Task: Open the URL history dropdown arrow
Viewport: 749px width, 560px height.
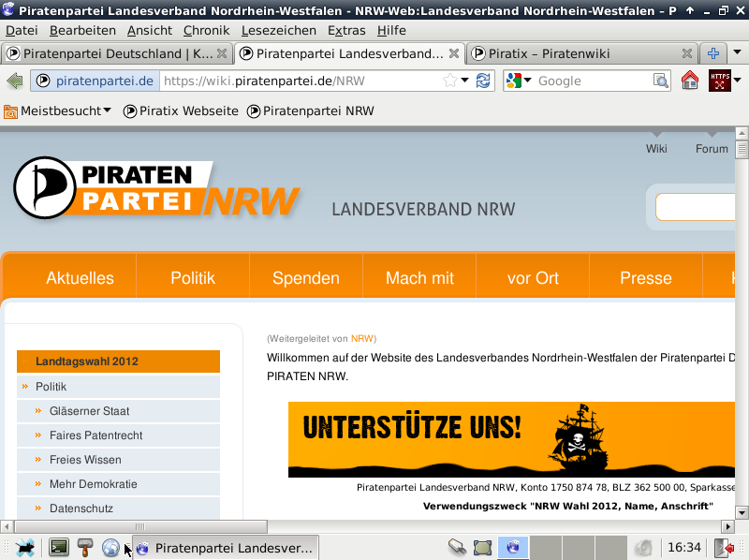Action: coord(465,81)
